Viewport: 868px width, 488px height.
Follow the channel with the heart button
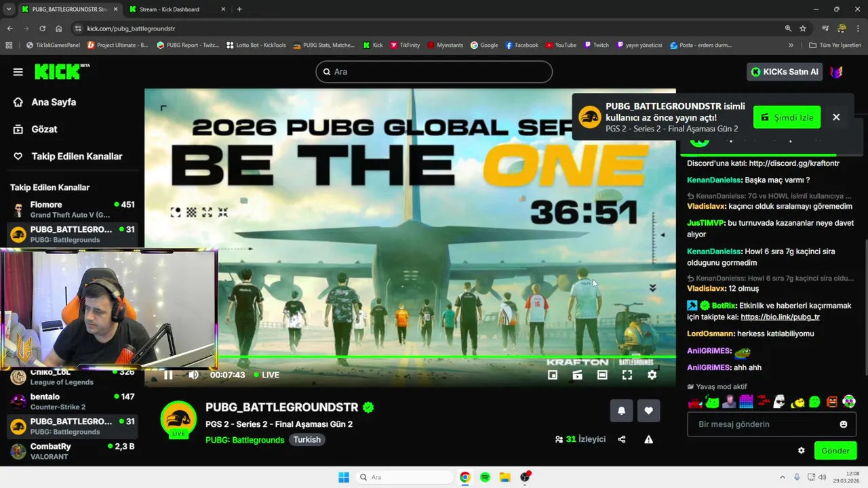click(648, 410)
